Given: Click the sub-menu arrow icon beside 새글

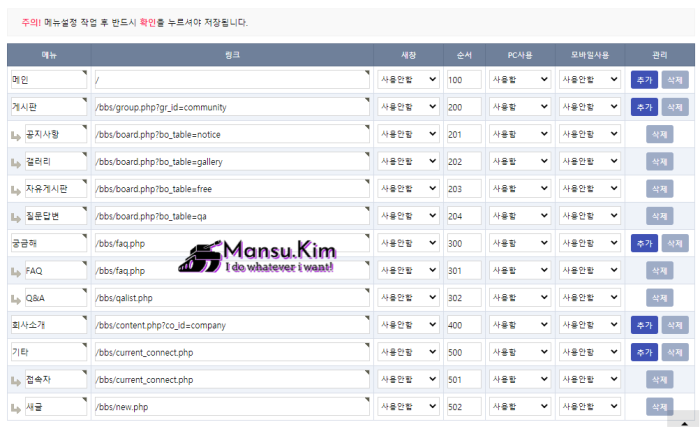Looking at the screenshot, I should point(16,408).
